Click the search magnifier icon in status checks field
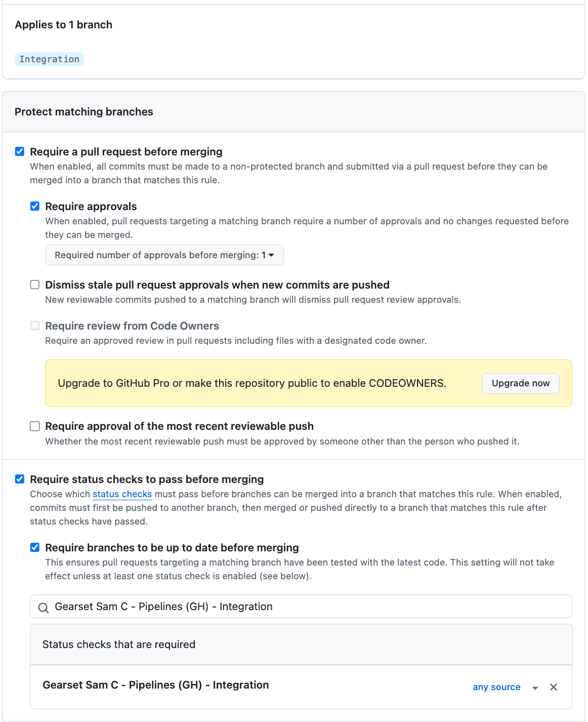The width and height of the screenshot is (588, 722). click(44, 608)
